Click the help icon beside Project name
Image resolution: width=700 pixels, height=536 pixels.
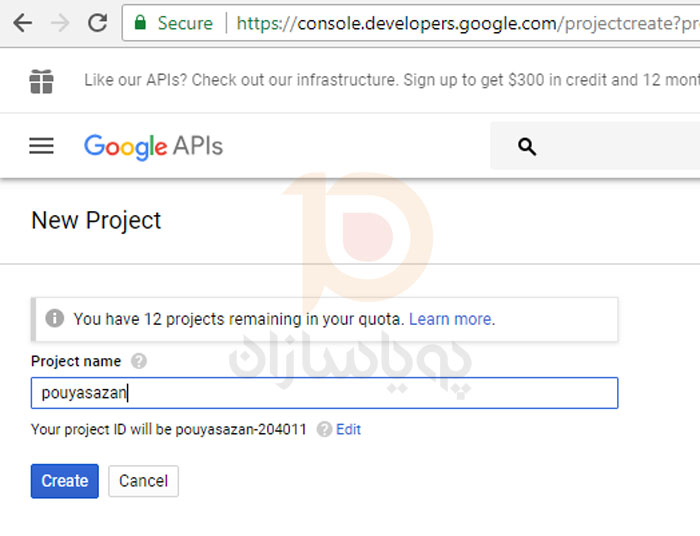[139, 361]
